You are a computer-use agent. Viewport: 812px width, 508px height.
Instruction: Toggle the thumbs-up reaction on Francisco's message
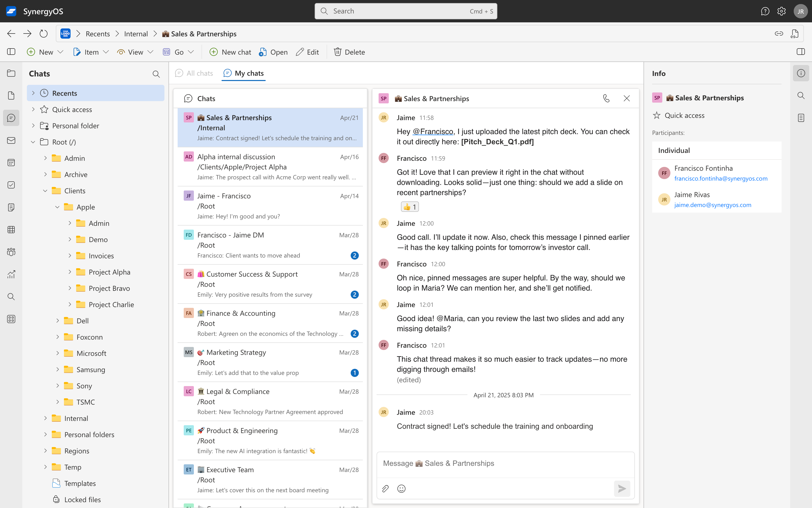[x=410, y=207]
